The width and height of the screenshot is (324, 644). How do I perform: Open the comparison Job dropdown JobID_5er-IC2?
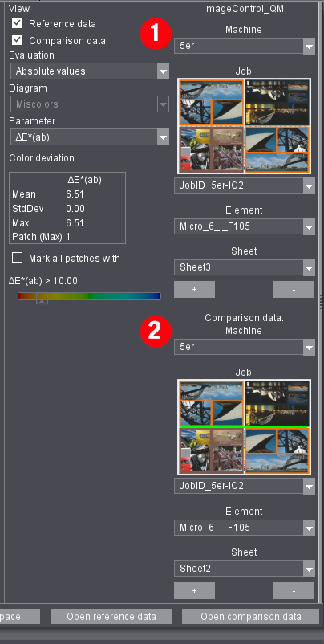coord(245,487)
